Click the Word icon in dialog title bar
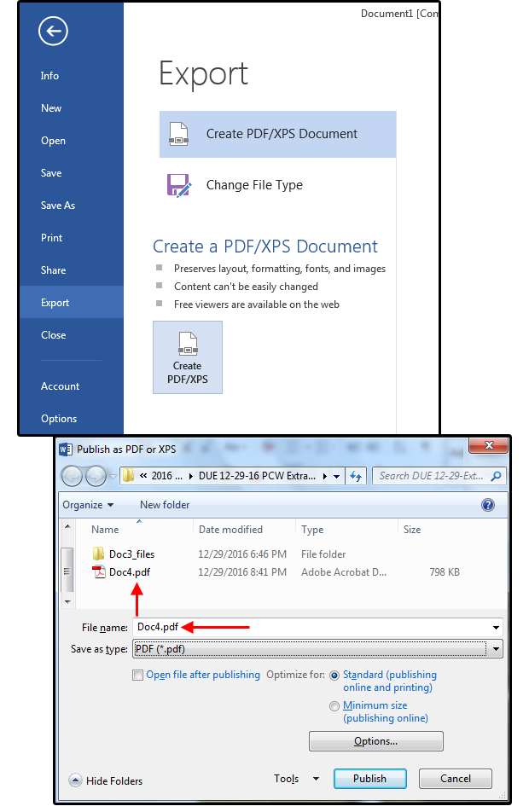The width and height of the screenshot is (529, 812). [66, 449]
